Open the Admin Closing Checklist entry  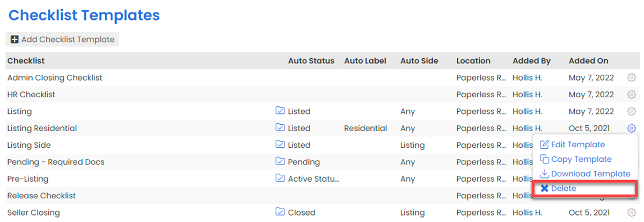[55, 78]
